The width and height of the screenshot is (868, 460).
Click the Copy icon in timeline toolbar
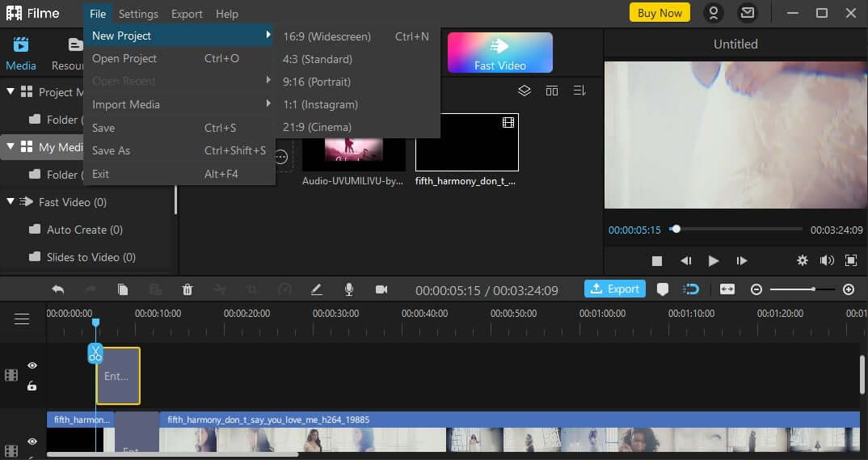(x=122, y=289)
